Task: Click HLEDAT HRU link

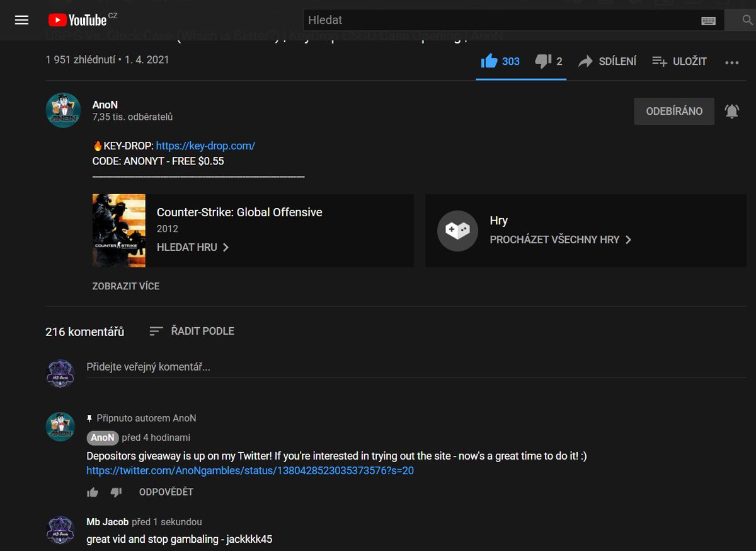Action: pos(193,247)
